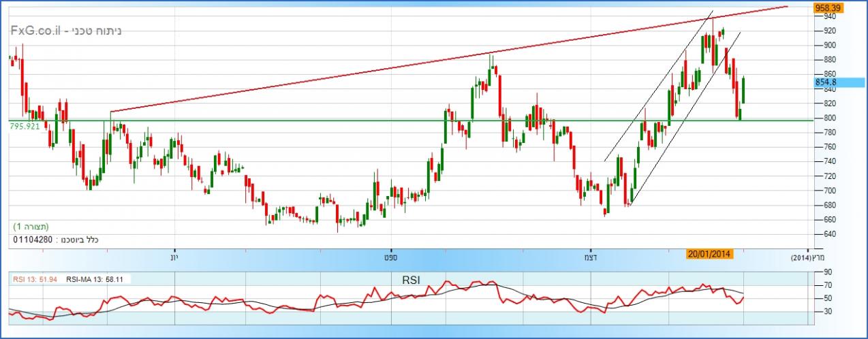Click the RSI 13: 51.94 legend label
Screen dimensions: 868x339
[35, 278]
